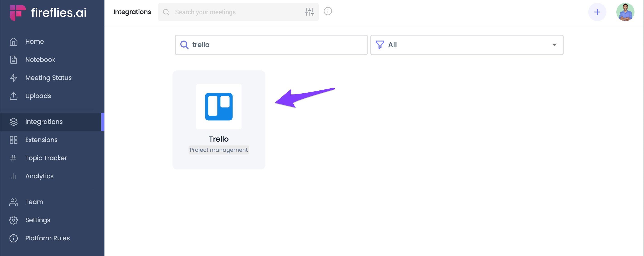644x256 pixels.
Task: Open Notebook from the sidebar
Action: pos(40,60)
